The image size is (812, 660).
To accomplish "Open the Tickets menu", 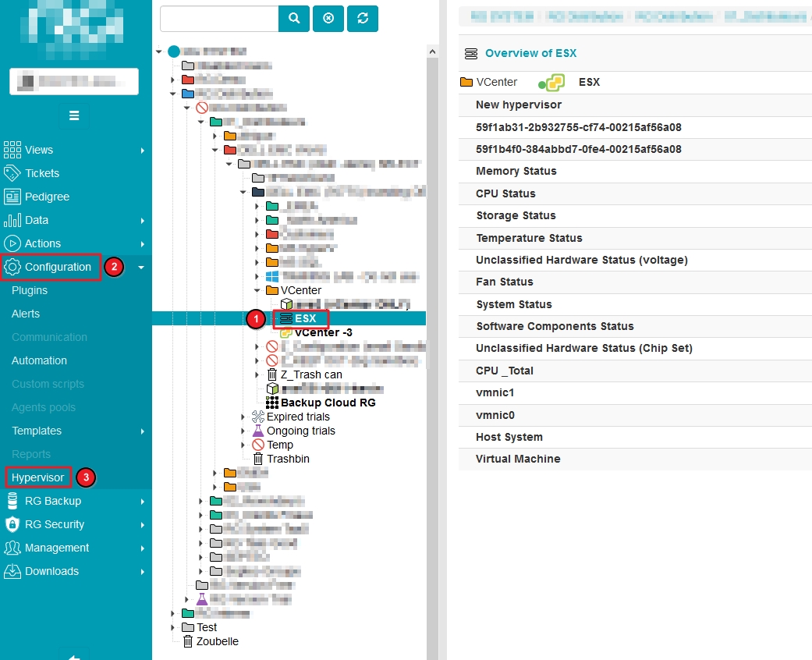I will pos(42,173).
